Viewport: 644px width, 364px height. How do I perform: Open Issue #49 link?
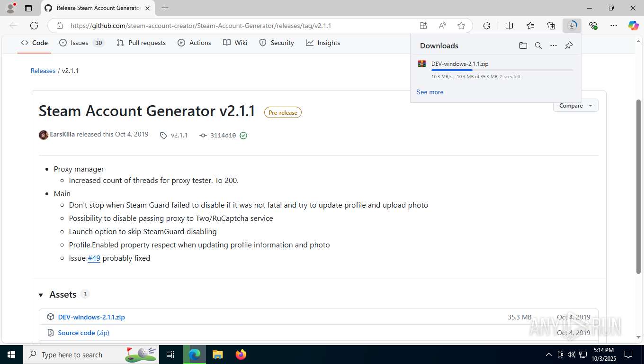point(94,258)
